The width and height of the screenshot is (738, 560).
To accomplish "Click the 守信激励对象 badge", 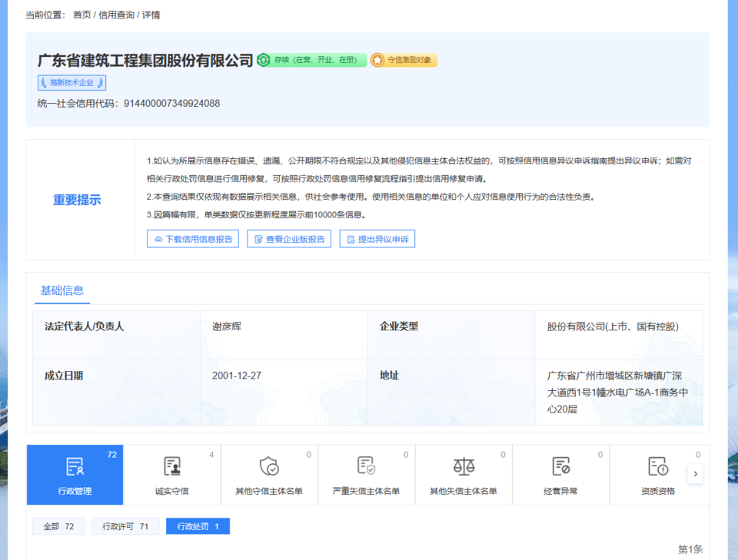I will pyautogui.click(x=404, y=60).
